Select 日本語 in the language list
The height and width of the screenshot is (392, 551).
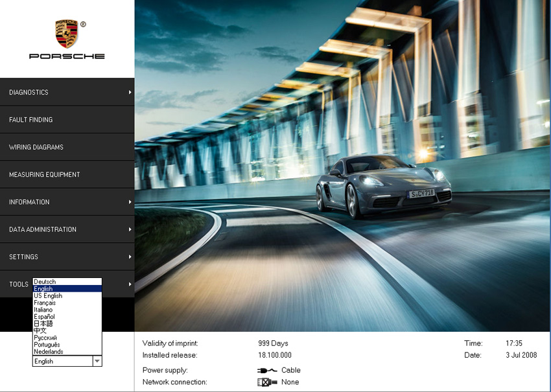[67, 323]
